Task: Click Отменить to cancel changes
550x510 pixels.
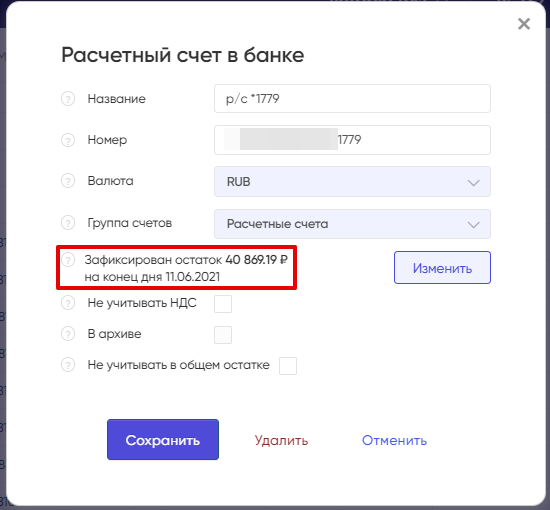Action: [394, 440]
